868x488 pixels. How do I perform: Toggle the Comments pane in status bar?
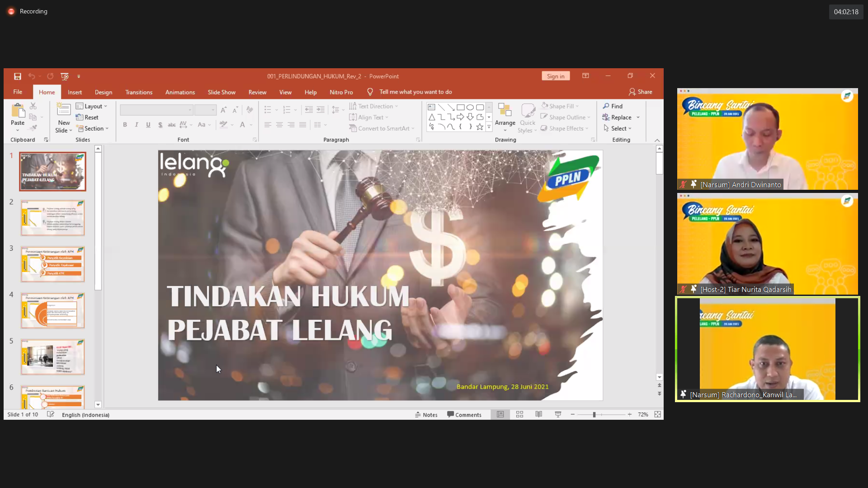(464, 415)
